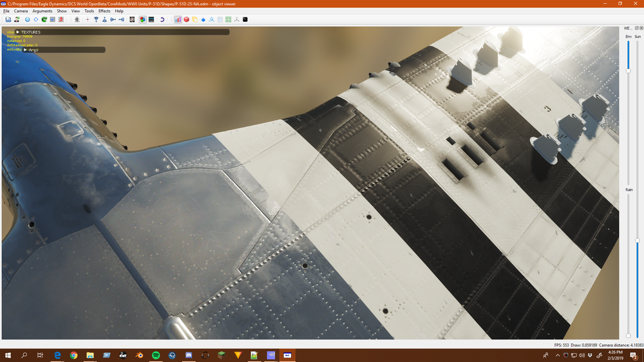
Task: Click the Camera distance status text
Action: 621,345
